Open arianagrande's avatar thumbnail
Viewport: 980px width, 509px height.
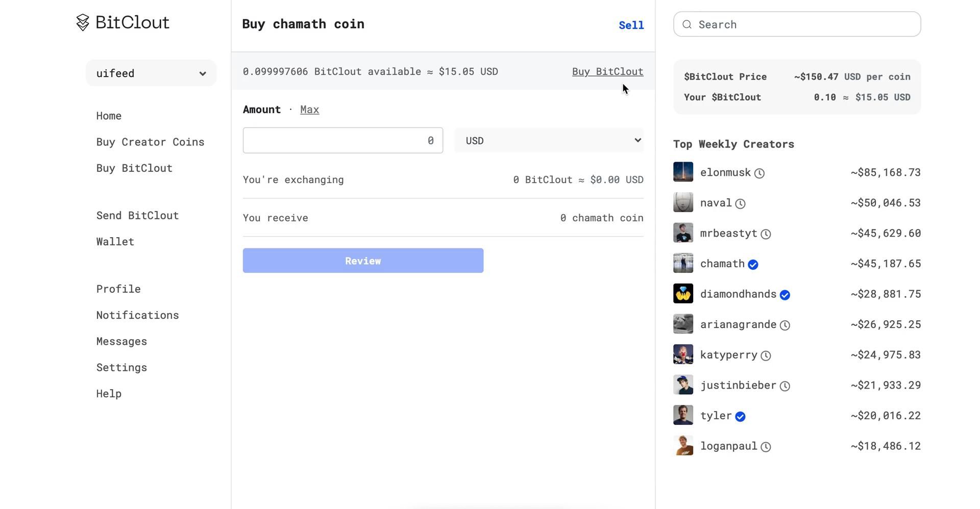click(x=683, y=324)
